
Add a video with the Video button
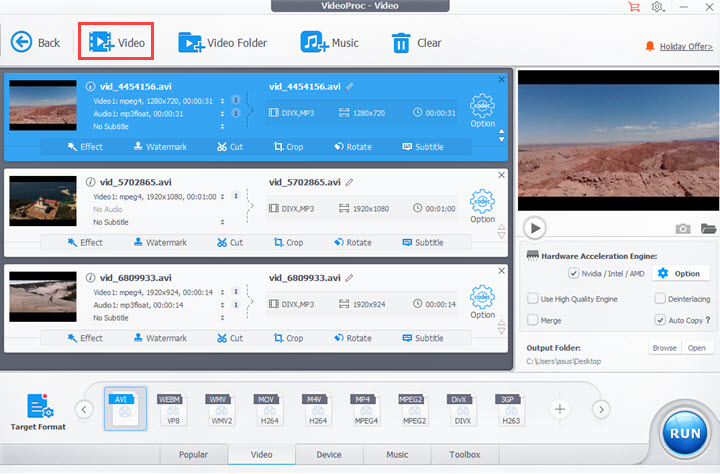coord(116,42)
